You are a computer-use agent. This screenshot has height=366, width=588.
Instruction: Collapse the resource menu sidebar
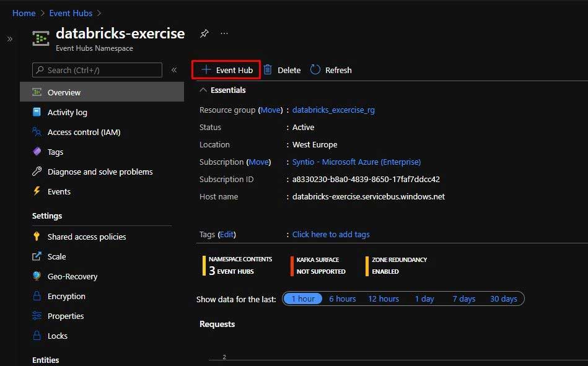click(174, 70)
